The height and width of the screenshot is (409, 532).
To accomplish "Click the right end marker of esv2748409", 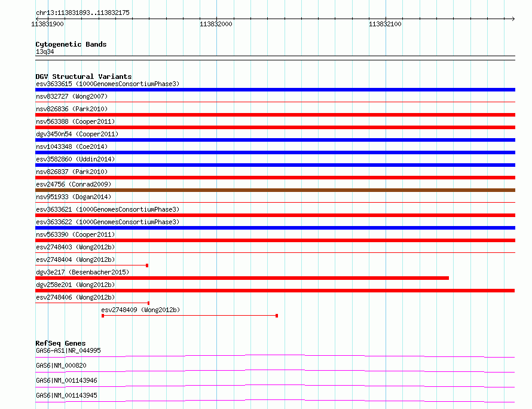I will pyautogui.click(x=277, y=316).
